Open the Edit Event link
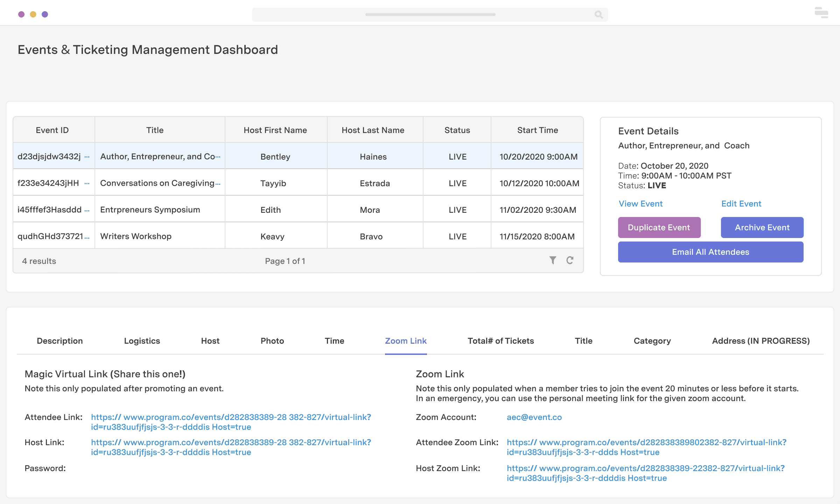Image resolution: width=840 pixels, height=504 pixels. (741, 203)
